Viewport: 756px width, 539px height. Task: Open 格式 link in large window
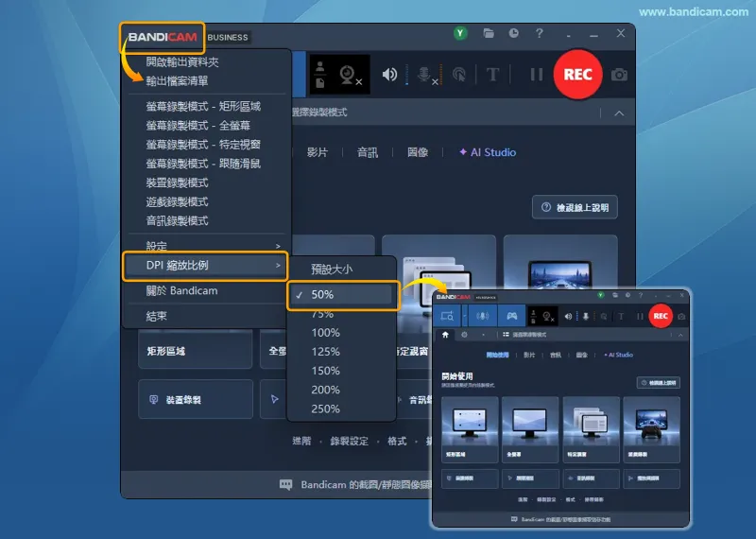pos(397,441)
